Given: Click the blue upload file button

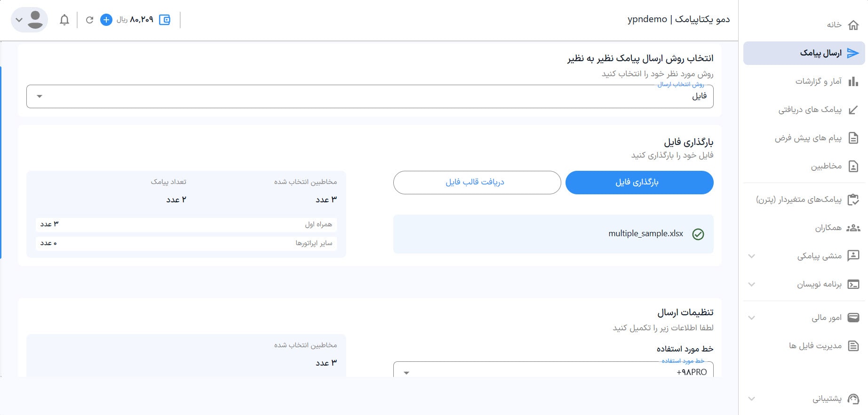Looking at the screenshot, I should click(x=639, y=182).
